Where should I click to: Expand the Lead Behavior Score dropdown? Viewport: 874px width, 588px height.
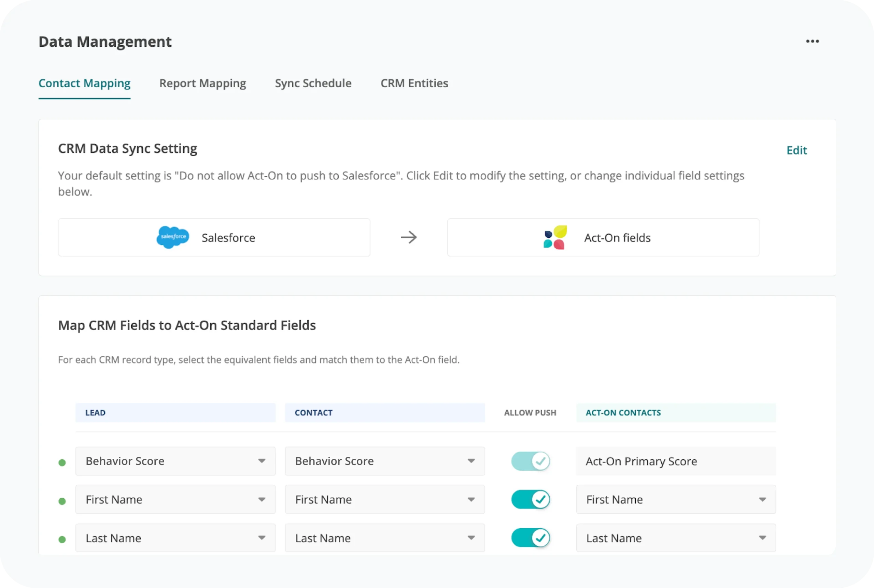click(175, 461)
